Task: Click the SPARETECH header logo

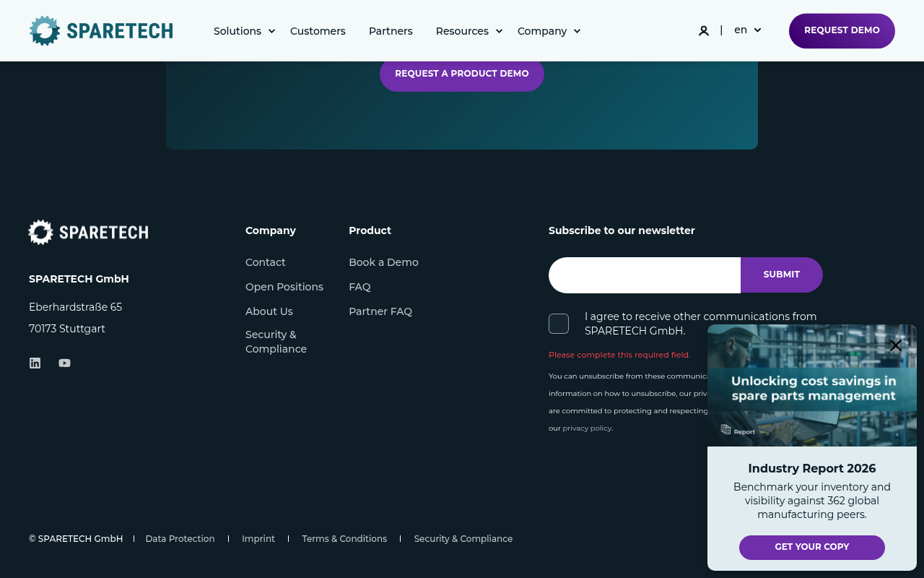Action: (101, 30)
